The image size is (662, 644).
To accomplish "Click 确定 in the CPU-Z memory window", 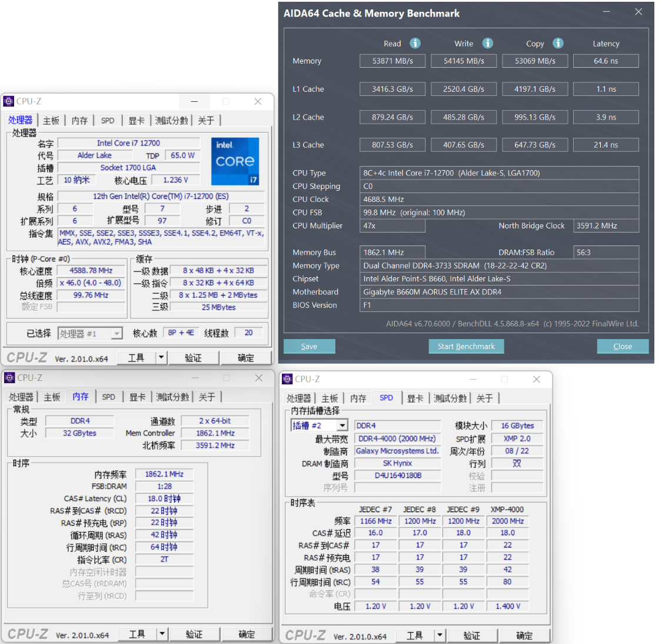I will [x=247, y=634].
